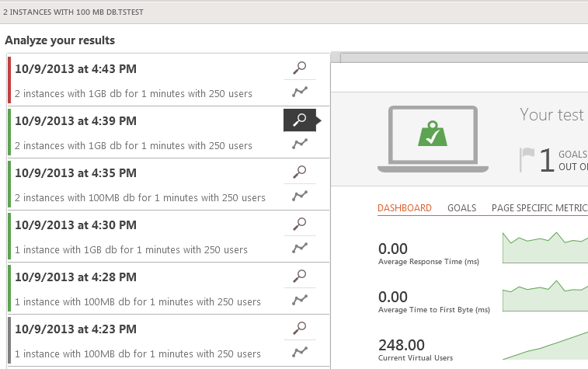Click highlighted magnifier for 4:39 PM test

300,120
